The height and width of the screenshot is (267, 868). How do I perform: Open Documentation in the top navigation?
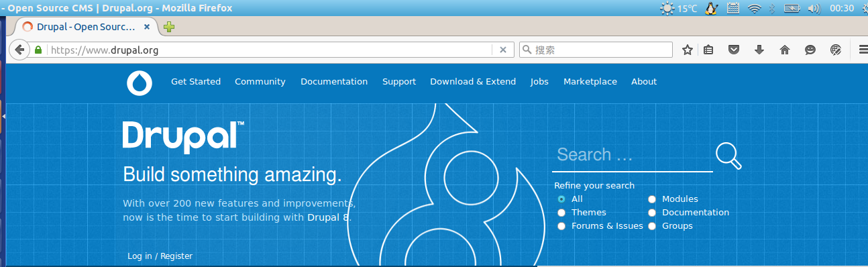[334, 82]
